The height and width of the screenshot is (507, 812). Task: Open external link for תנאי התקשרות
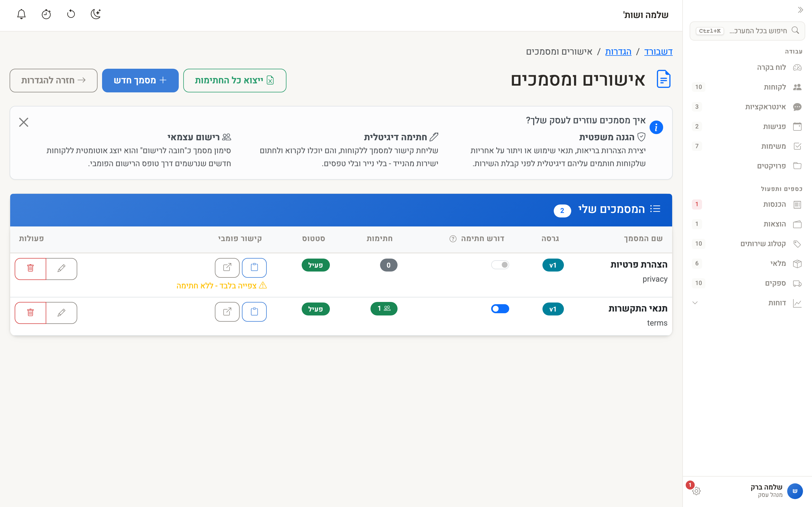coord(227,312)
